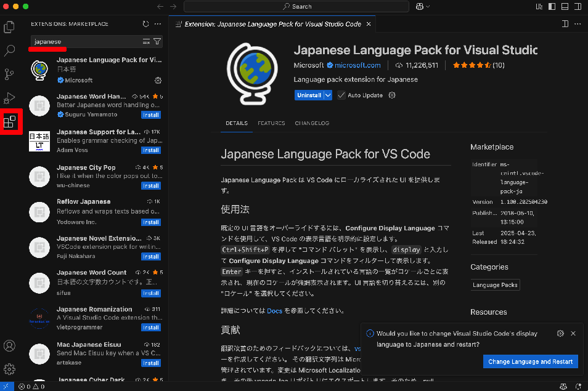Screen dimensions: 588x391
Task: Click the Japanese Language Pack globe logo
Action: 252,74
